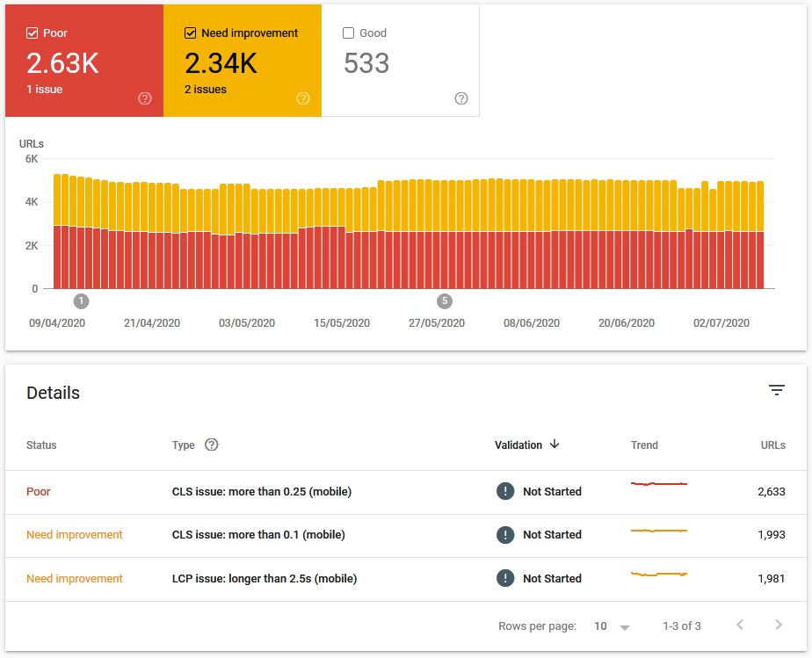Click Not Started icon in Poor row
Screen dimensions: 812x658
coord(505,492)
